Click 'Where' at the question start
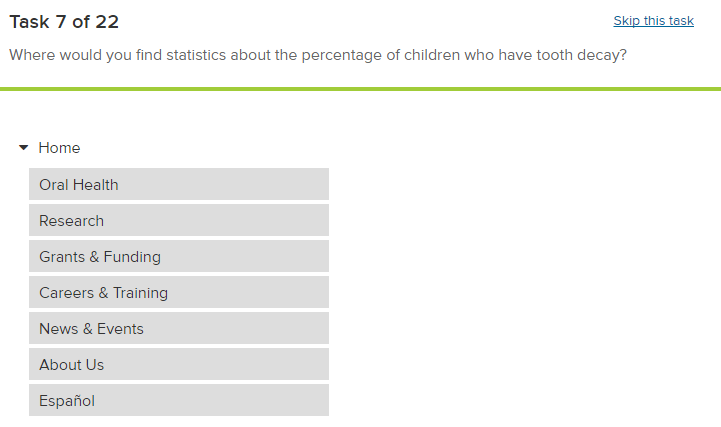This screenshot has width=721, height=427. (x=32, y=54)
